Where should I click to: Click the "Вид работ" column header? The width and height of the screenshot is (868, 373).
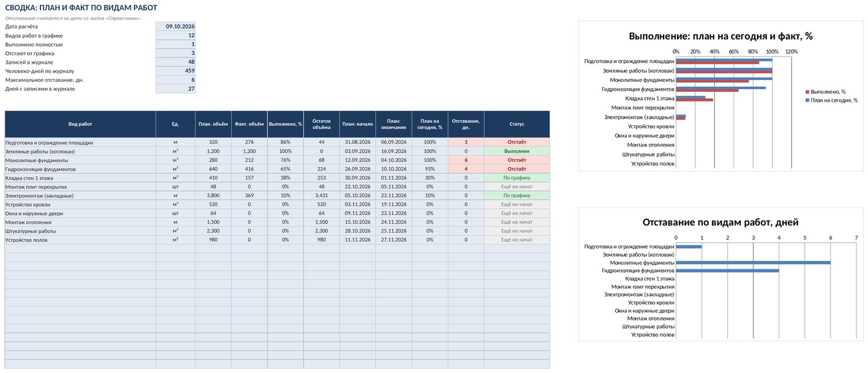click(x=80, y=124)
